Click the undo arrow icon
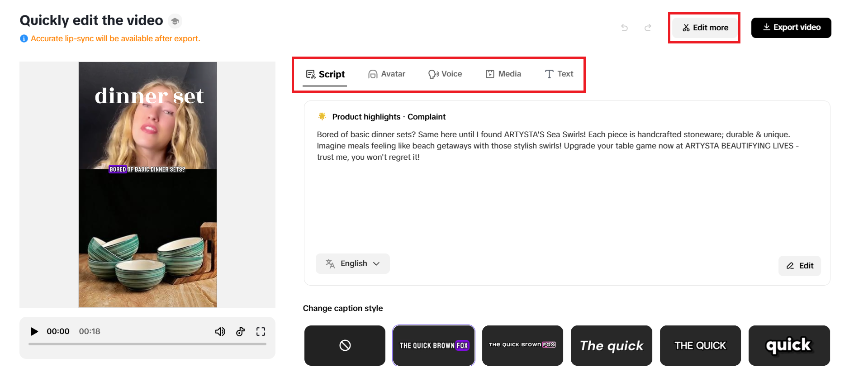The height and width of the screenshot is (368, 868). point(624,28)
